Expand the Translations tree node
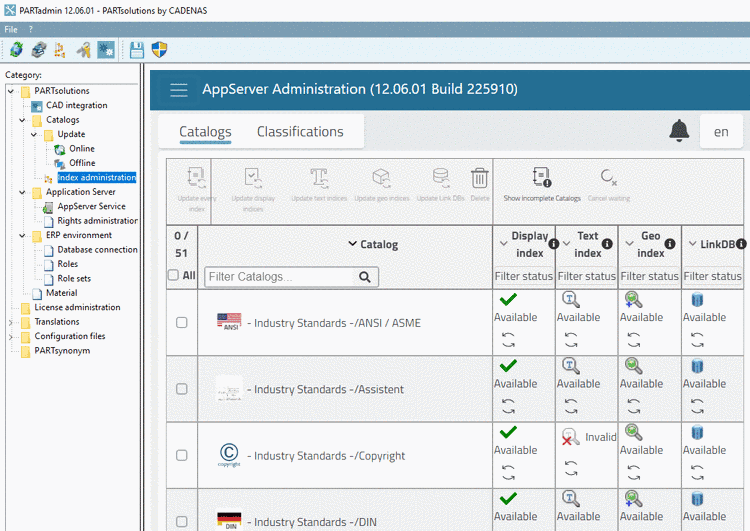The image size is (750, 531). (x=11, y=322)
